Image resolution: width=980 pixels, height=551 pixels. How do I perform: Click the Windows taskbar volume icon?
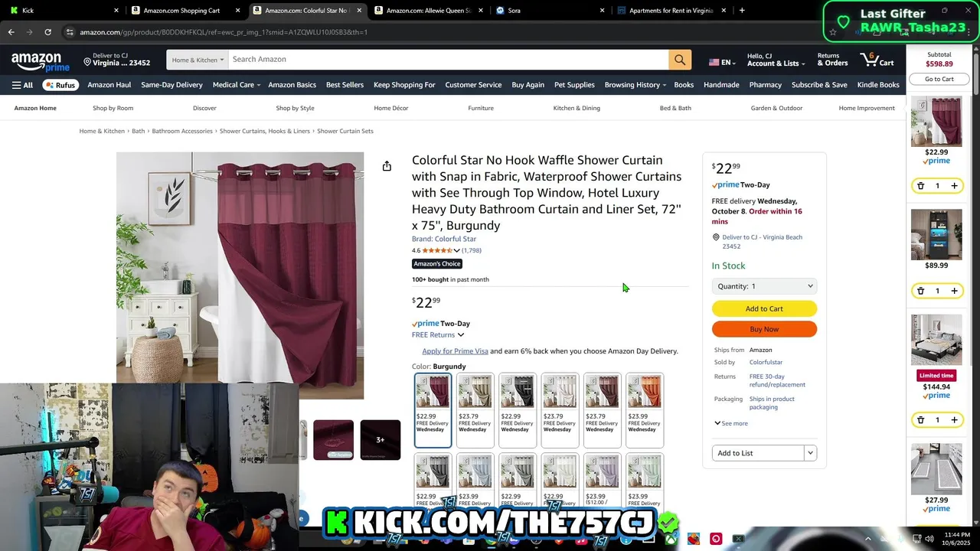930,539
